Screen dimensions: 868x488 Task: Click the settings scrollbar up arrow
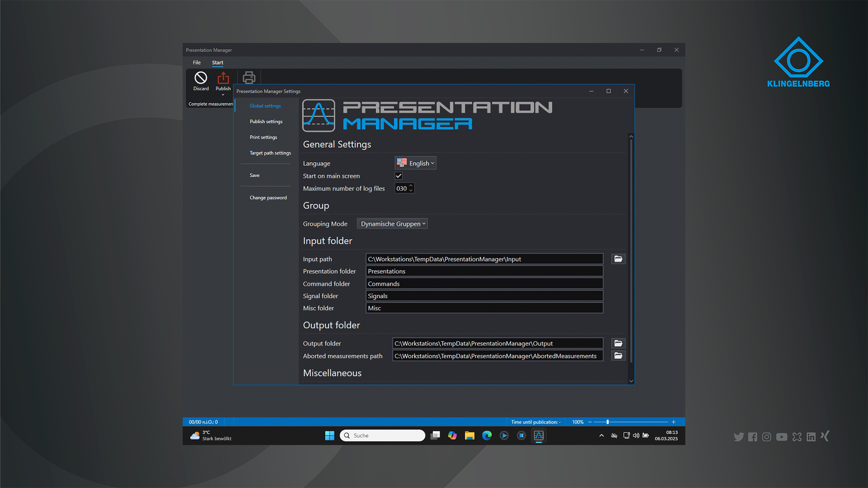pyautogui.click(x=631, y=136)
